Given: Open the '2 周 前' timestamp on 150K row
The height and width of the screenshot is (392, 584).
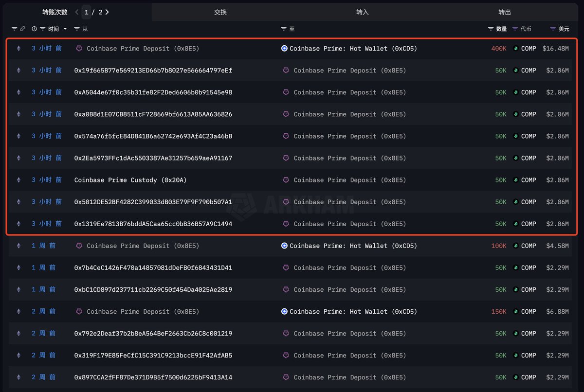Looking at the screenshot, I should tap(44, 311).
